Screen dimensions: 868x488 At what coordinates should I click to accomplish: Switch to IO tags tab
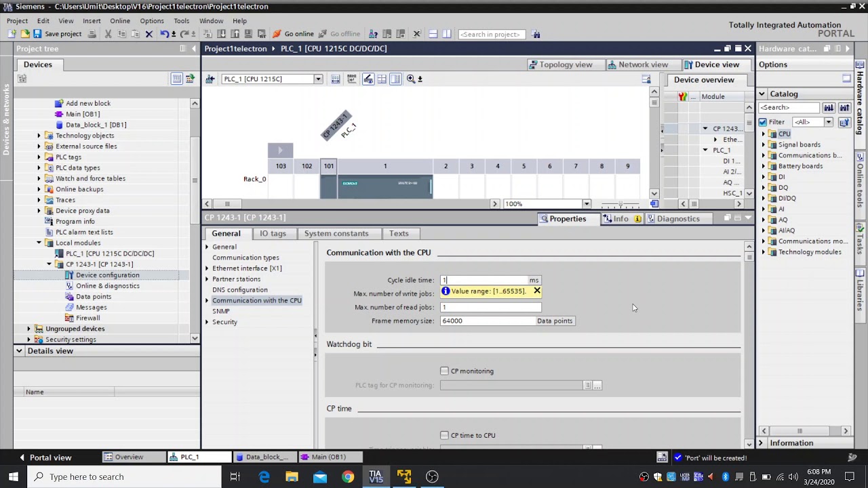273,233
